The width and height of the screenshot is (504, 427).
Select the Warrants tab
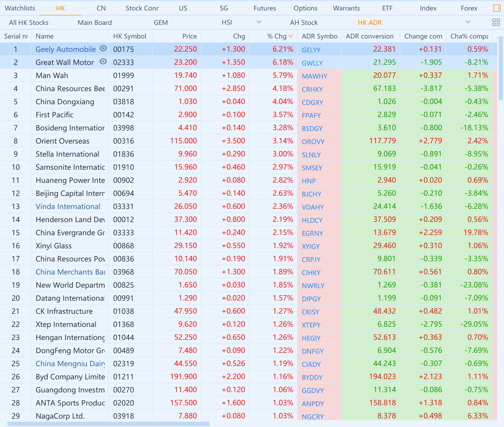346,8
